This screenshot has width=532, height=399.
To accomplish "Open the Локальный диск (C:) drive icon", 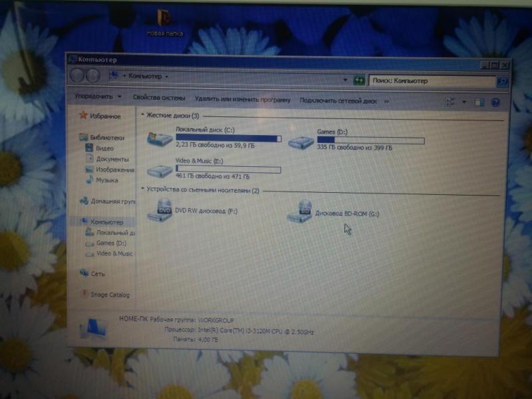I will point(160,138).
